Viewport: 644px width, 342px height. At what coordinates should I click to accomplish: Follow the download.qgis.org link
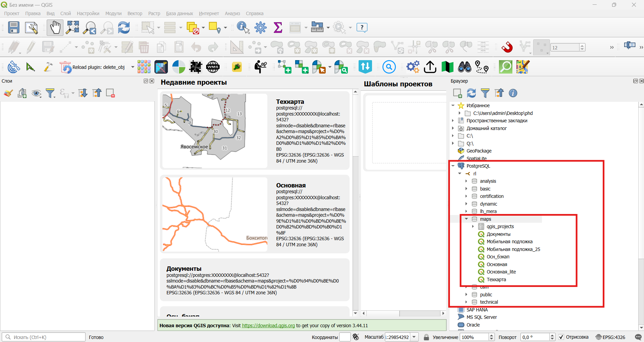tap(268, 326)
